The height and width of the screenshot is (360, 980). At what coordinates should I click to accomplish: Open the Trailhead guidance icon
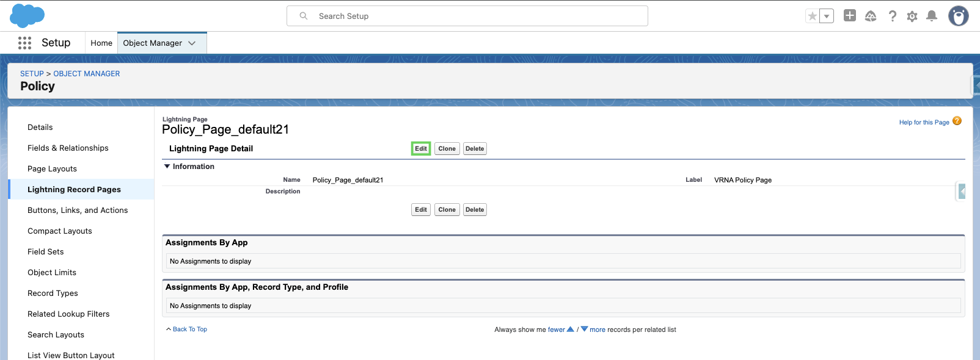[871, 16]
